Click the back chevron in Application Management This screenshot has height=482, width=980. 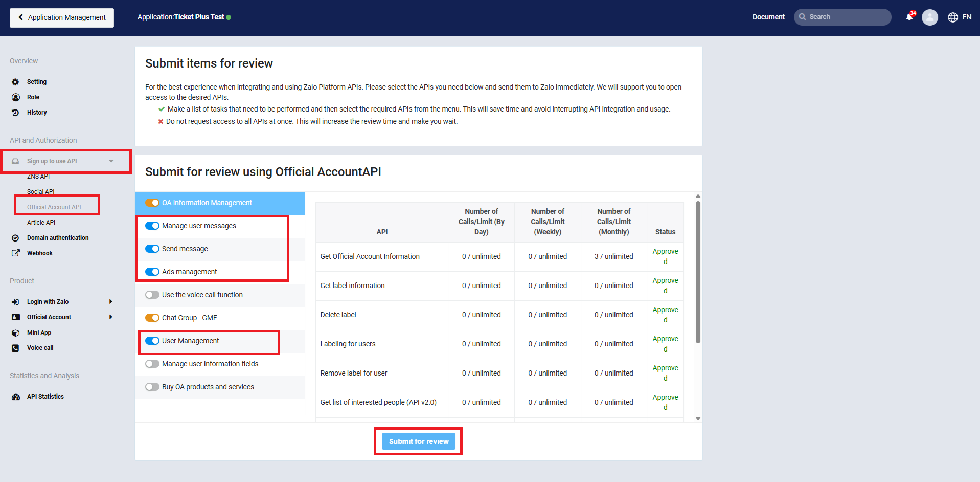tap(20, 17)
